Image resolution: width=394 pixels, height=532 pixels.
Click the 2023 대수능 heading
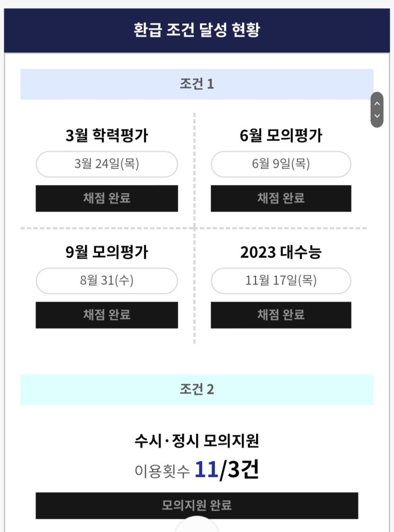coord(281,252)
